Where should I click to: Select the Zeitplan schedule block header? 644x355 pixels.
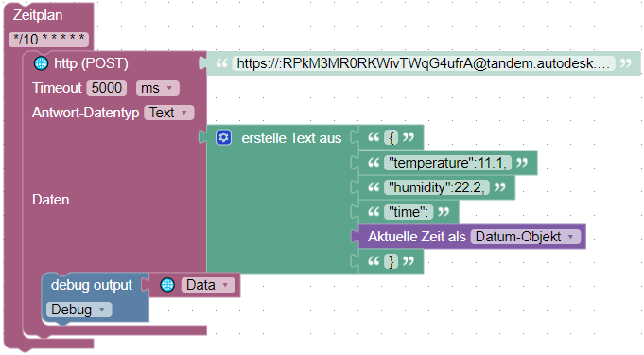pos(38,15)
